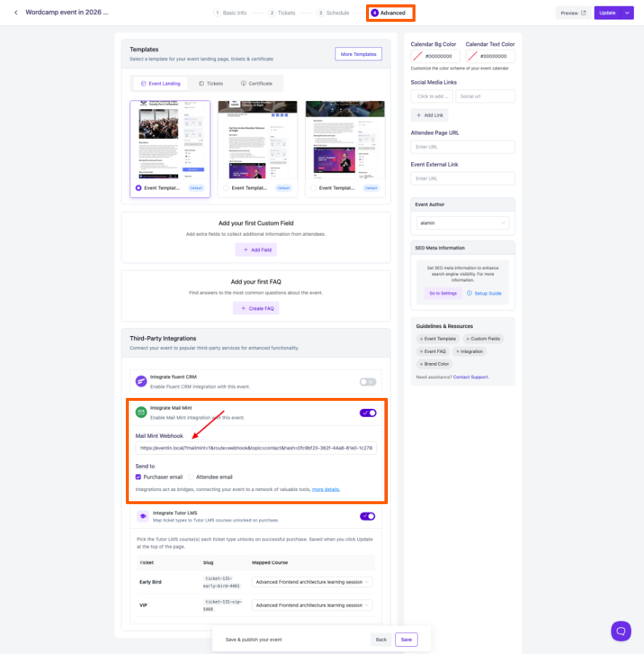Select the Advanced step
The width and height of the screenshot is (644, 654).
coord(389,13)
